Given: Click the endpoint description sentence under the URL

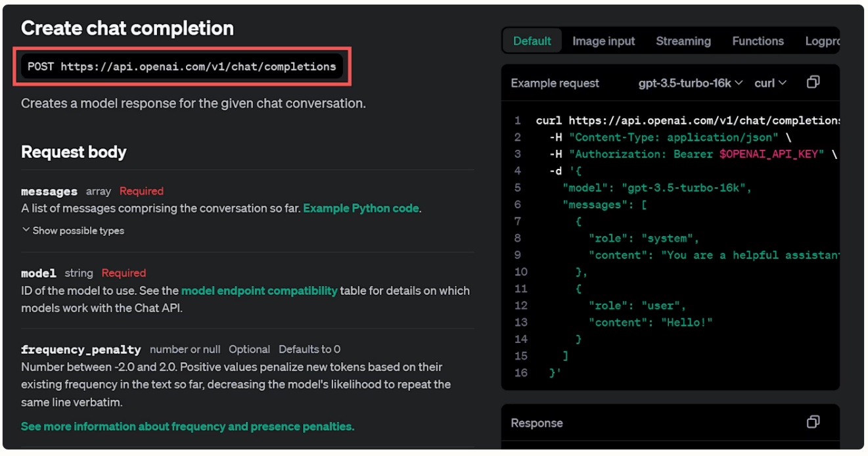Looking at the screenshot, I should (193, 103).
